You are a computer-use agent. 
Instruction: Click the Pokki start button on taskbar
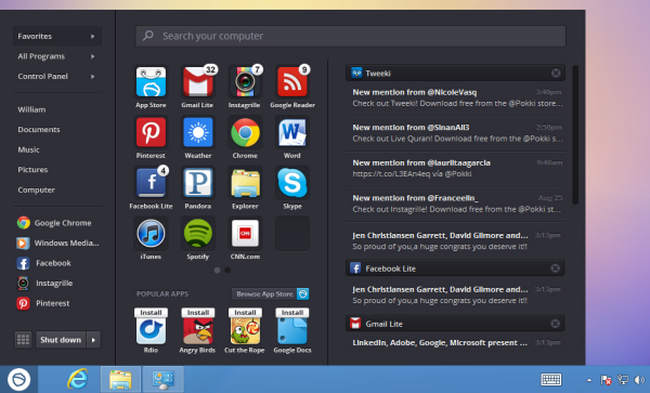19,379
